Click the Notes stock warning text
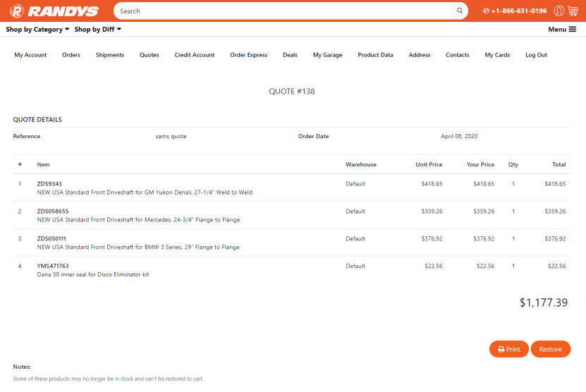The height and width of the screenshot is (392, 586). pos(108,379)
